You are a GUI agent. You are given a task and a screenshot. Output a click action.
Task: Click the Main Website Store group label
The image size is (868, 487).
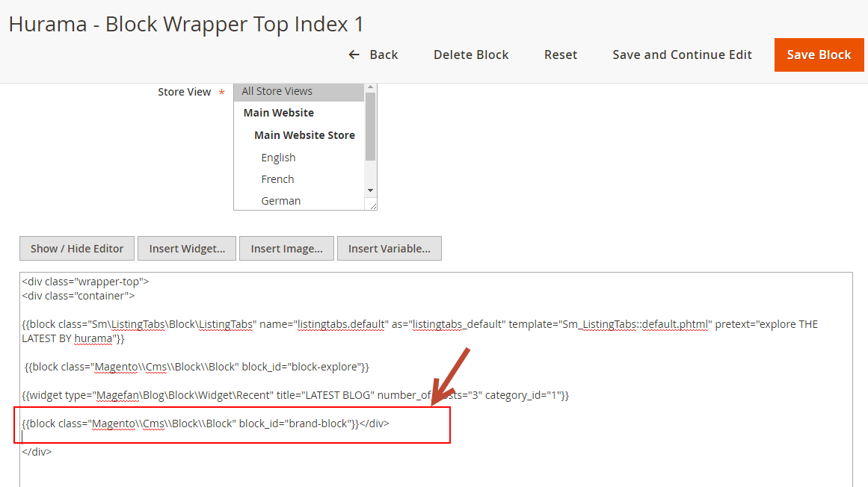(x=304, y=135)
